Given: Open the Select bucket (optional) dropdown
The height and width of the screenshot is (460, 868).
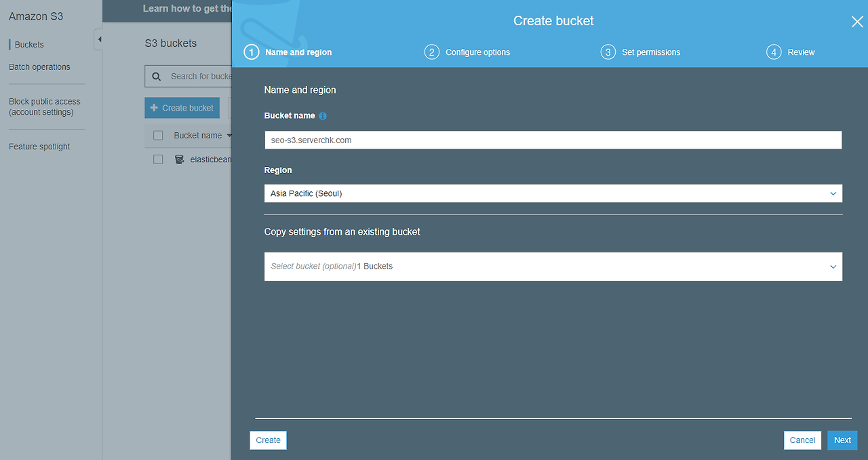Looking at the screenshot, I should click(553, 267).
